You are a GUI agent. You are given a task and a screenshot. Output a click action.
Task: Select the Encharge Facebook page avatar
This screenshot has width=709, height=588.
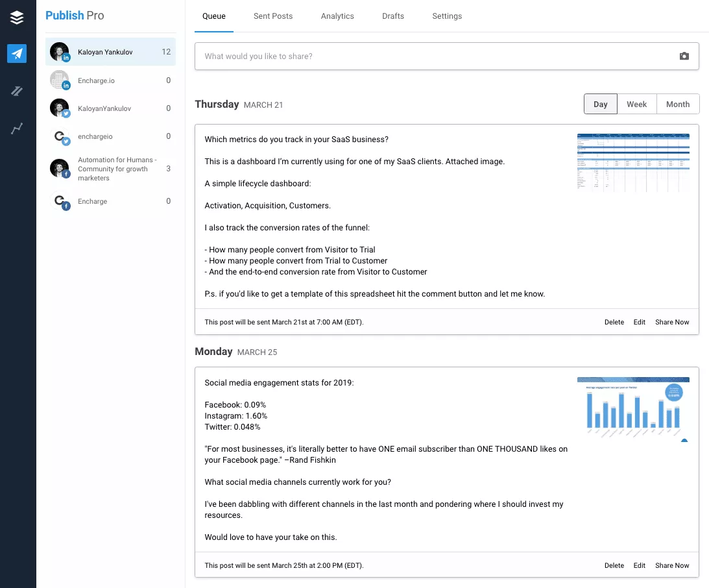coord(60,201)
